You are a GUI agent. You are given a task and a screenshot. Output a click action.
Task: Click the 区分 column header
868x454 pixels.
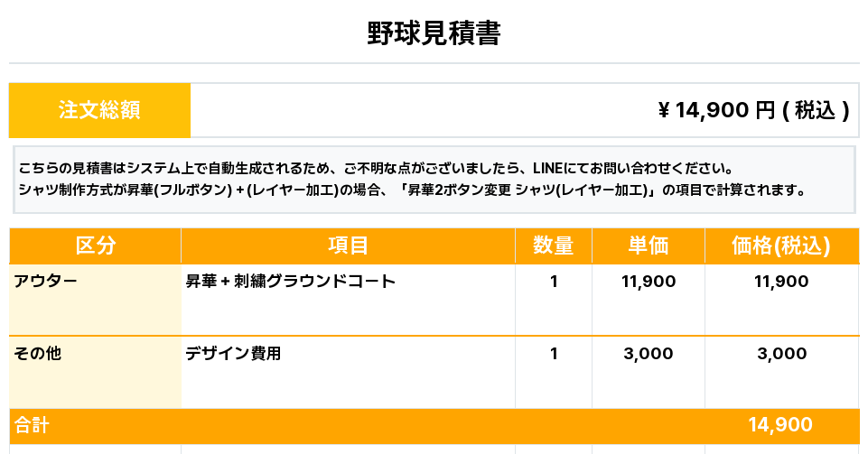(x=95, y=246)
